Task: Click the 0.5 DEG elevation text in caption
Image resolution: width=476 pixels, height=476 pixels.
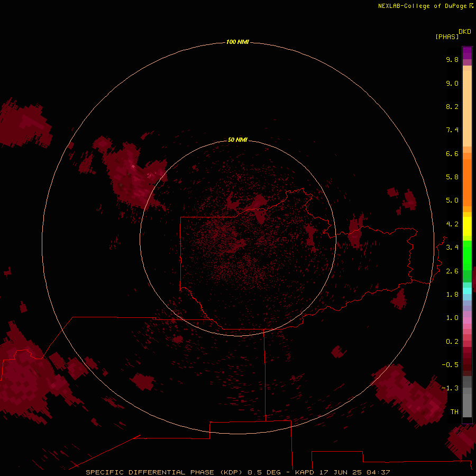Action: point(264,472)
